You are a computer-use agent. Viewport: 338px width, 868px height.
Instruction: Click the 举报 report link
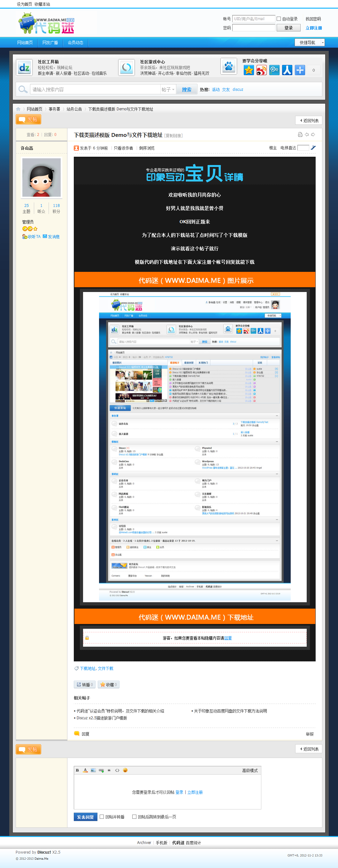click(x=310, y=734)
